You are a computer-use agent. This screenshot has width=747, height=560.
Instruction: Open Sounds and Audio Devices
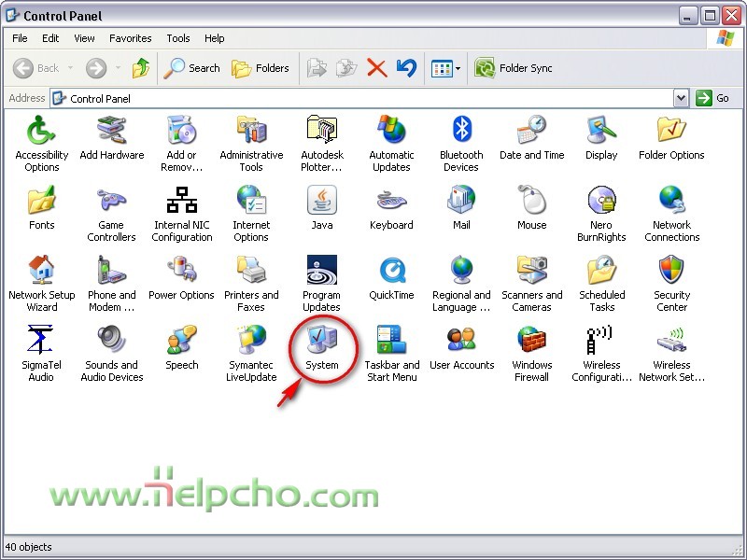(x=111, y=354)
